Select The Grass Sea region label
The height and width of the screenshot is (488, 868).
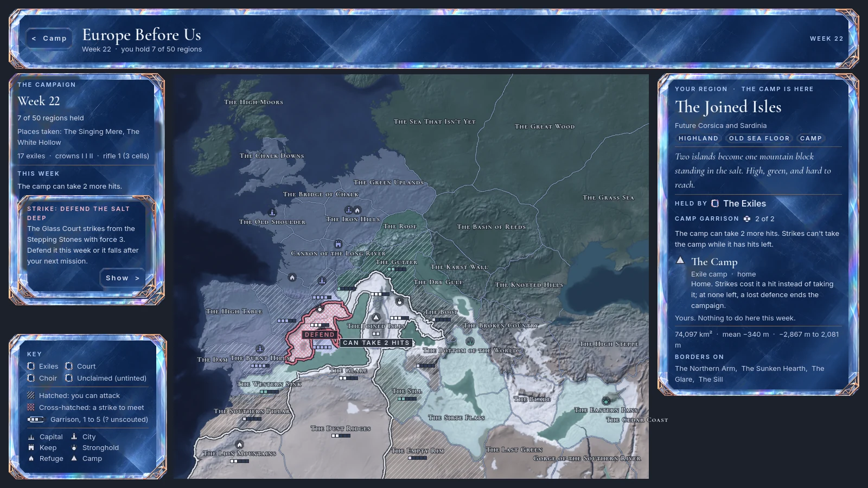[608, 197]
